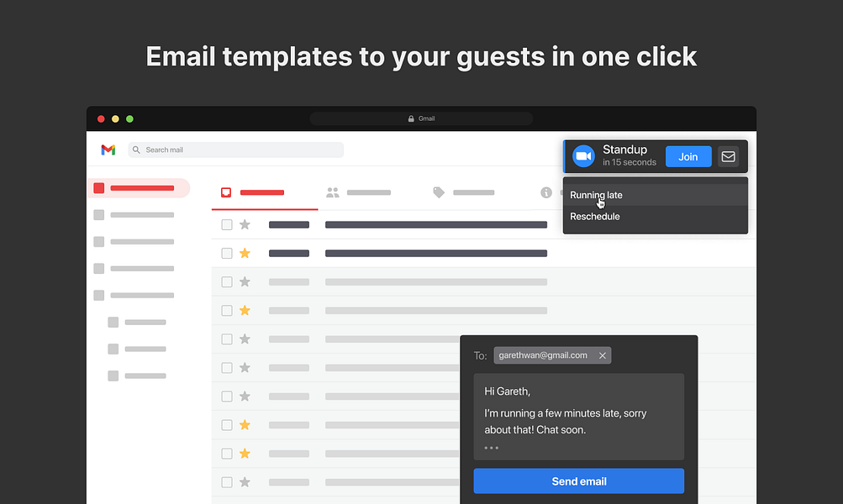Tick the checkbox of the first email row
This screenshot has height=504, width=843.
[227, 224]
